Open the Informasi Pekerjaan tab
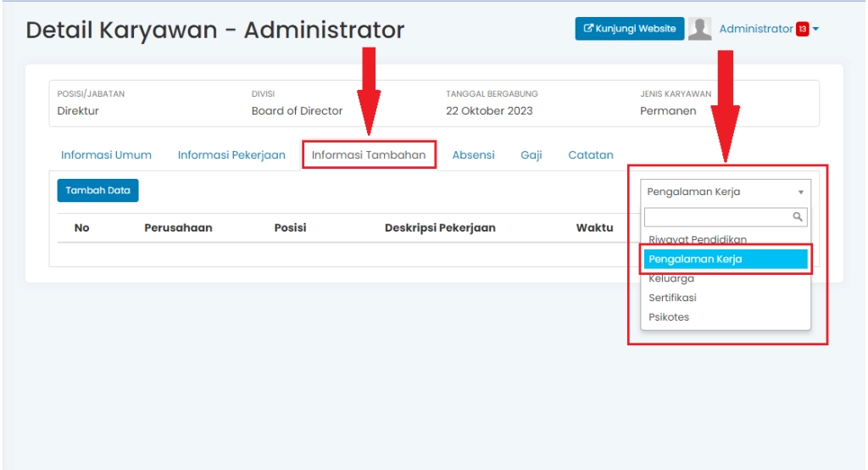The height and width of the screenshot is (470, 868). [x=231, y=155]
